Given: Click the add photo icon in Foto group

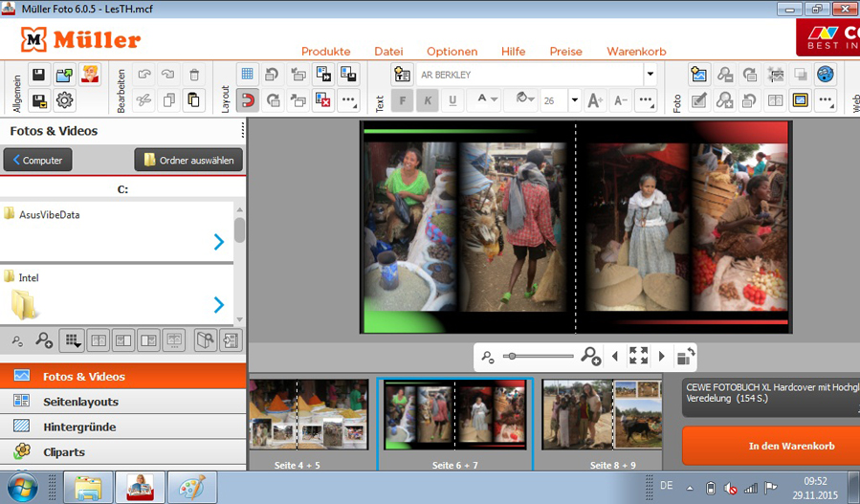Looking at the screenshot, I should pos(699,75).
